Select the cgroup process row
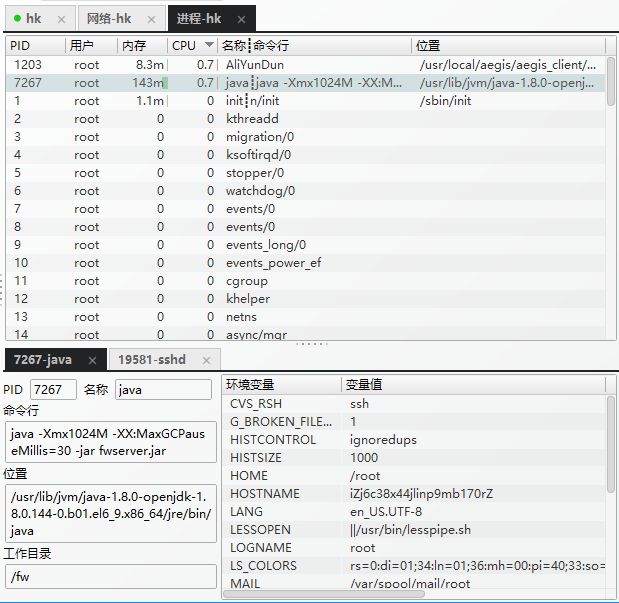 [x=305, y=281]
